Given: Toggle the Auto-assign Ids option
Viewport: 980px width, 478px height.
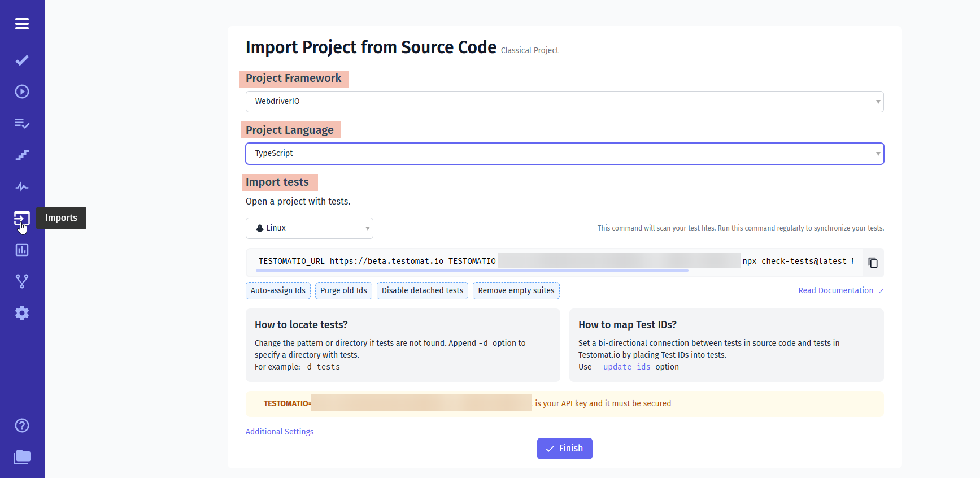Looking at the screenshot, I should tap(278, 290).
